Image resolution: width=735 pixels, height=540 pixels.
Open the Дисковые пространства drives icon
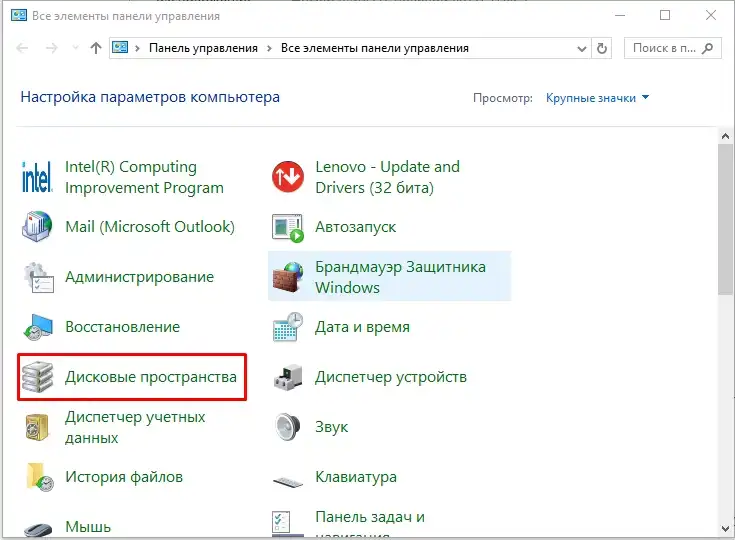tap(38, 377)
